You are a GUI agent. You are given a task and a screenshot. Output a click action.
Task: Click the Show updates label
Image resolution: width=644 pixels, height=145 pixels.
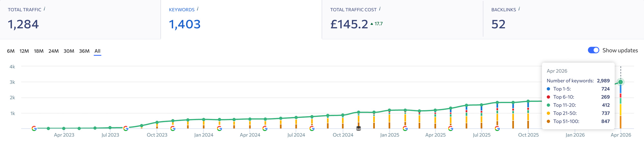620,50
